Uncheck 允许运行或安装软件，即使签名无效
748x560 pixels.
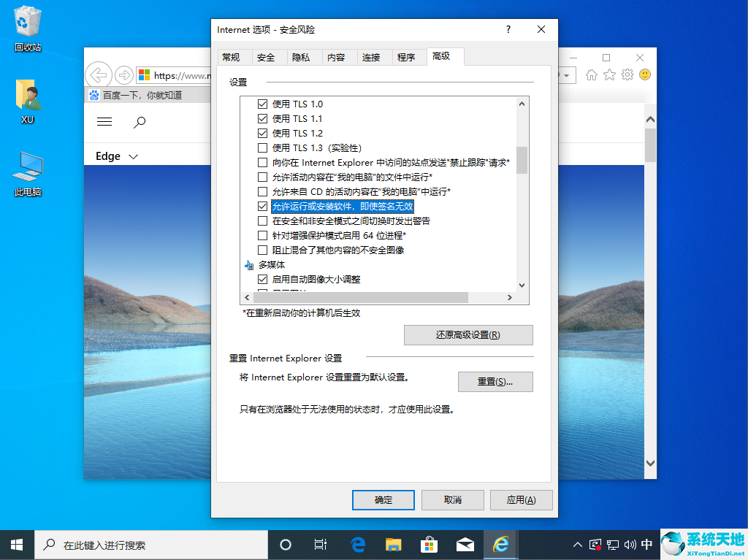click(261, 206)
